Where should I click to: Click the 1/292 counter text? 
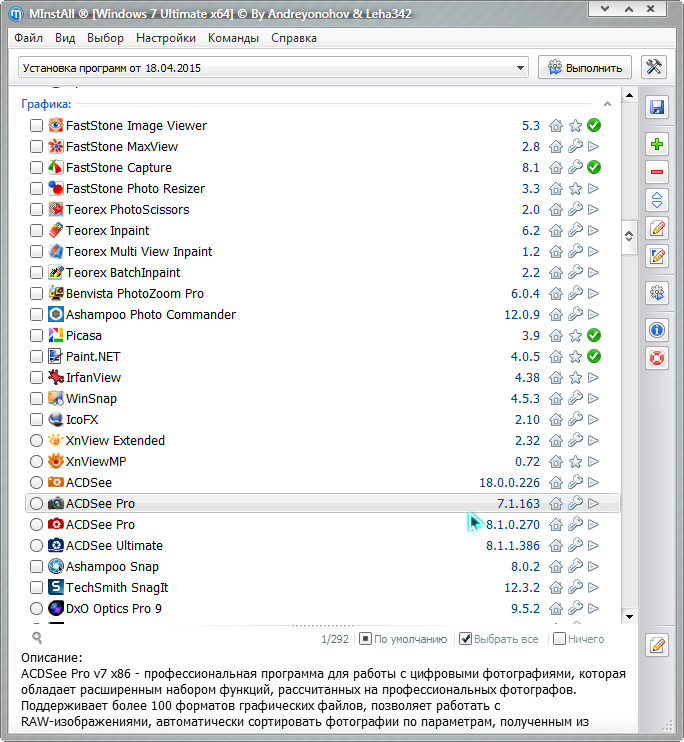[335, 639]
